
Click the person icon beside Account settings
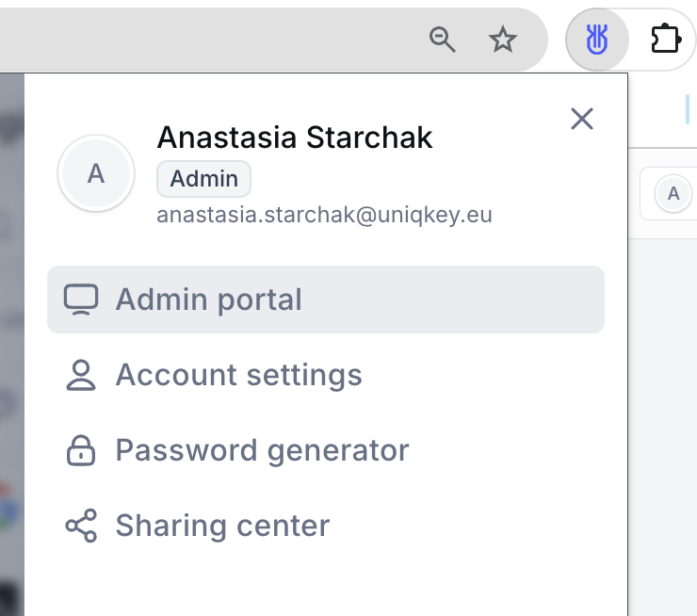point(81,375)
